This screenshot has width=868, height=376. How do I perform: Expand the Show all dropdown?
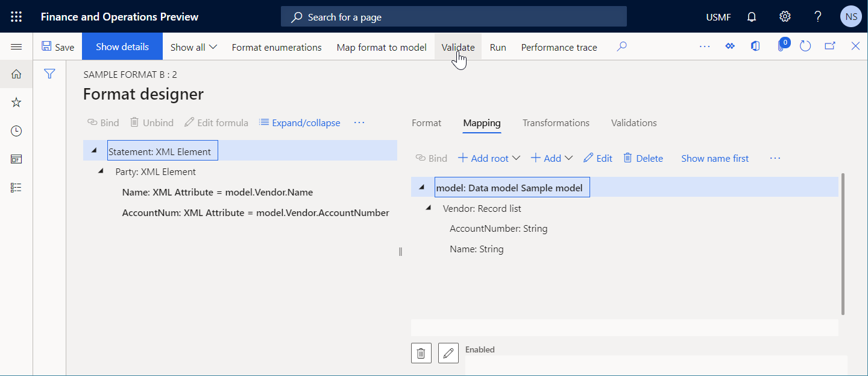[193, 46]
